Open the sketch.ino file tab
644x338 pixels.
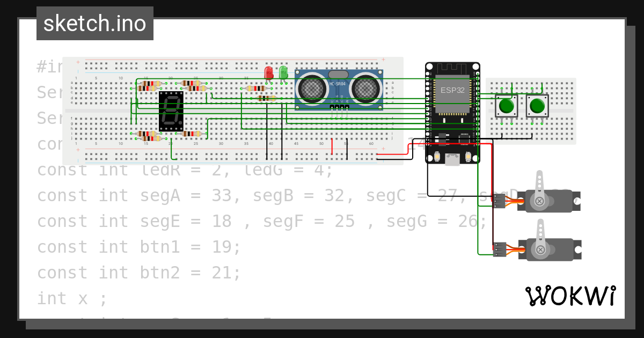tap(95, 24)
